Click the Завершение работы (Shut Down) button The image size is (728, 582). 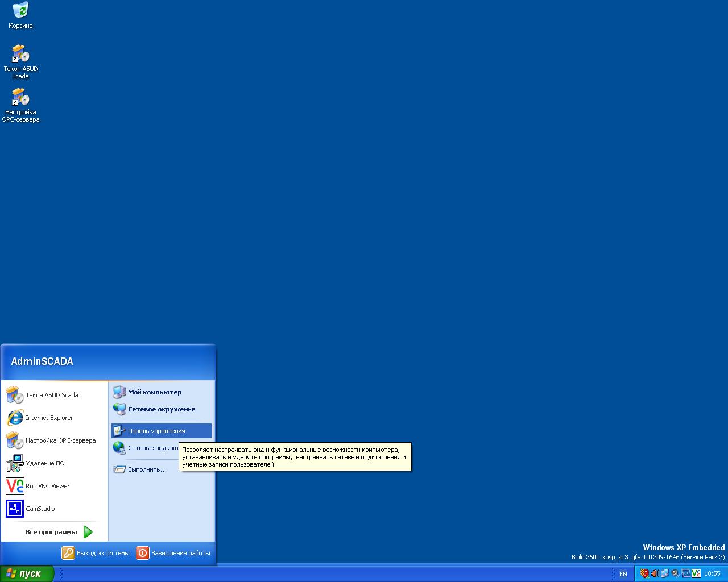173,553
